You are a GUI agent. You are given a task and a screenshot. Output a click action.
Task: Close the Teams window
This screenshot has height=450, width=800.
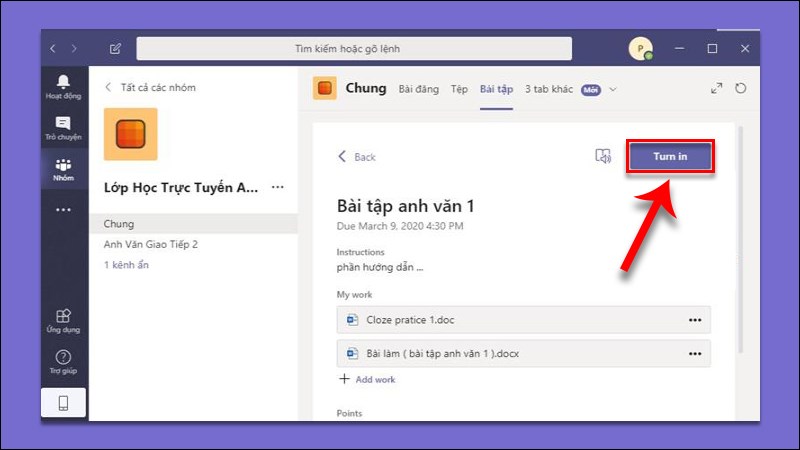745,48
